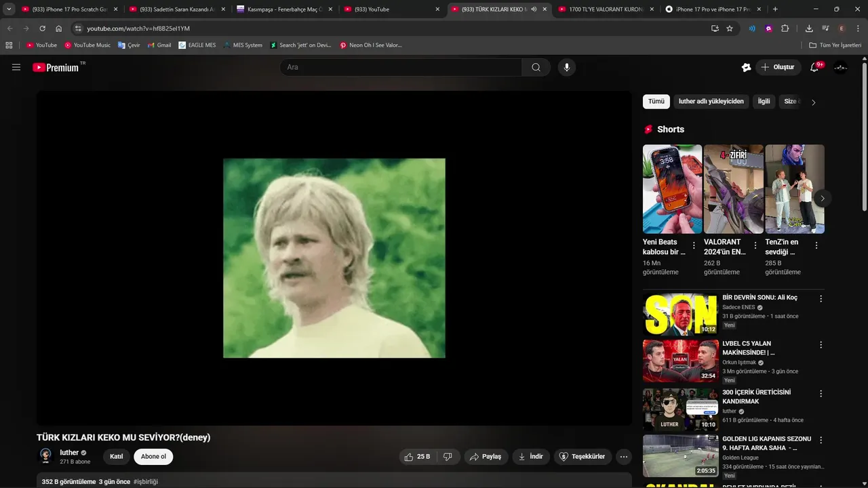
Task: Like the video with thumbs up
Action: 418,457
